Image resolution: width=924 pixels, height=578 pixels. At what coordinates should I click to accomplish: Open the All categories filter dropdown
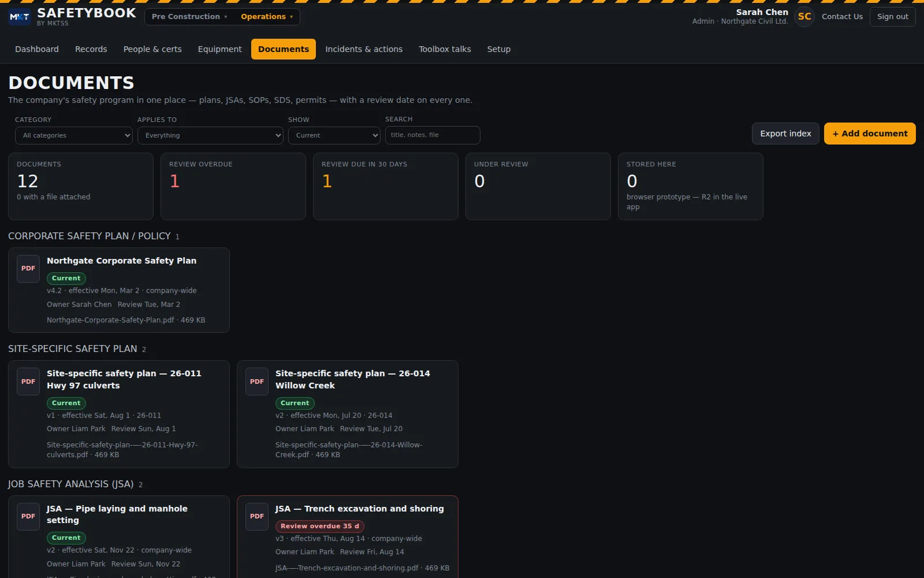[74, 135]
